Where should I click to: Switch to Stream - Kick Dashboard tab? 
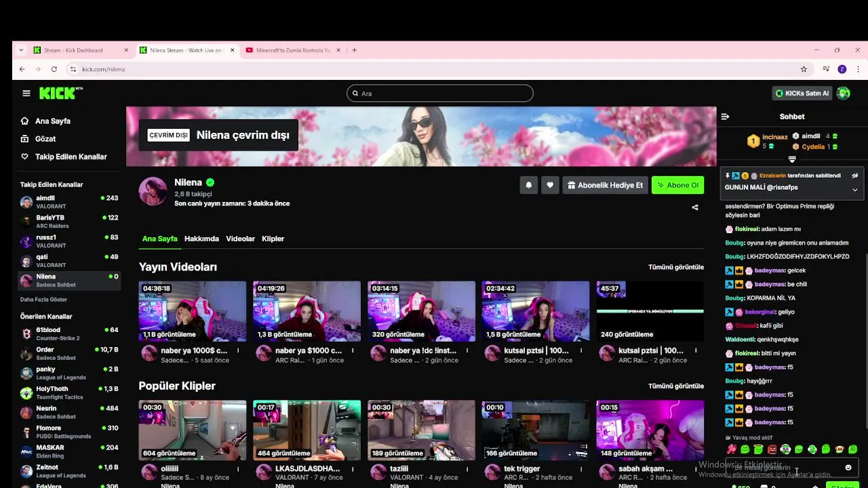pyautogui.click(x=81, y=50)
